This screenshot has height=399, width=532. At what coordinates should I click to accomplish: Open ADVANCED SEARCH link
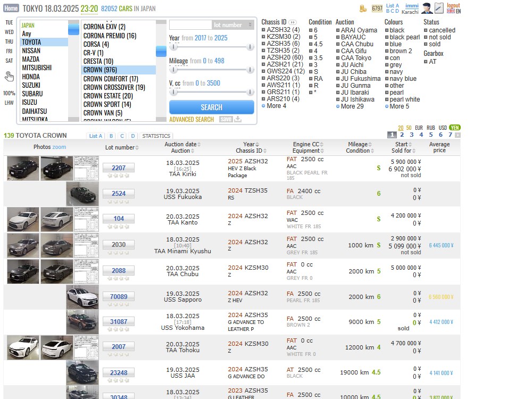192,119
